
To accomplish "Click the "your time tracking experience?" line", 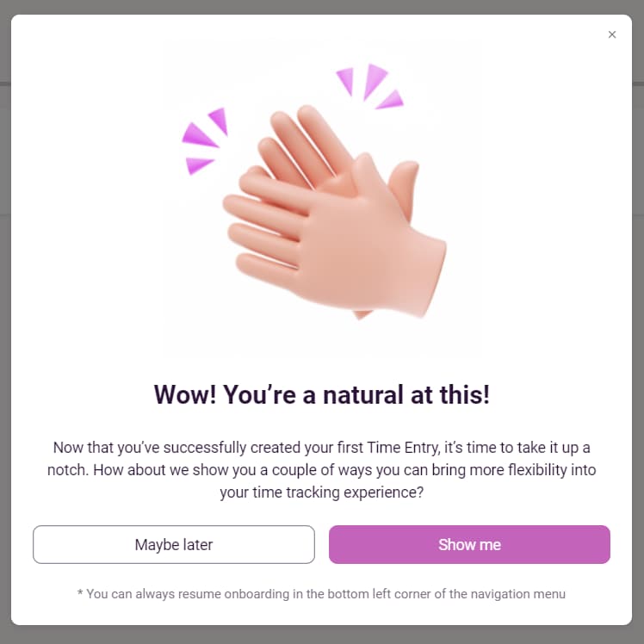I will (322, 492).
